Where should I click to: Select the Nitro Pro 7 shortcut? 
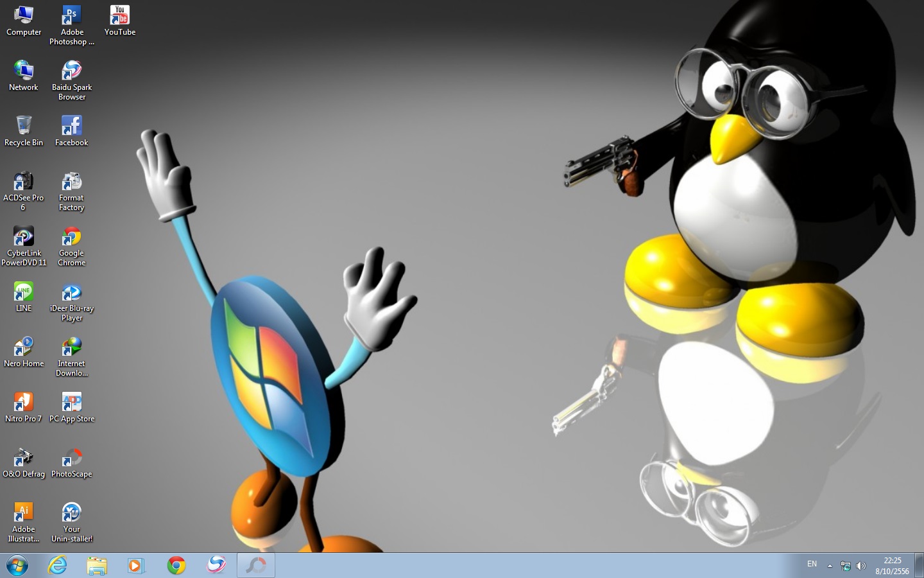24,407
